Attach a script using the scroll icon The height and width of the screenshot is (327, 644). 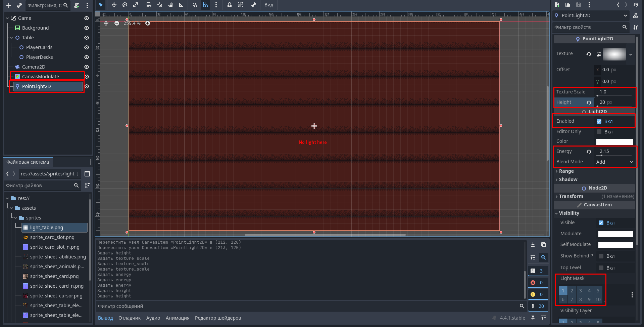77,5
